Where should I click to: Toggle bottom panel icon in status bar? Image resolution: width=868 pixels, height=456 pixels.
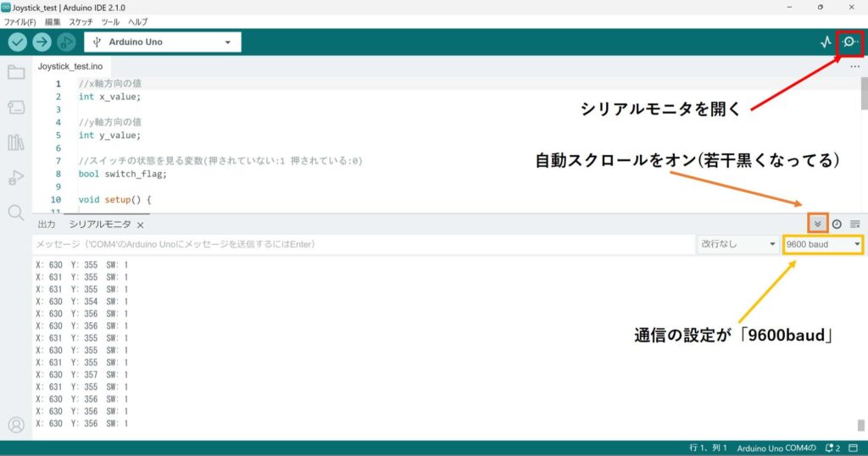pos(853,448)
